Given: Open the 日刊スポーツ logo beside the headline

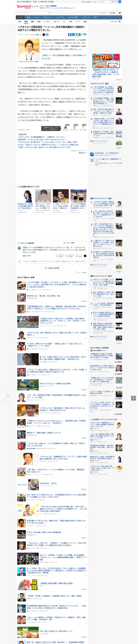Looking at the screenshot, I should coord(77,35).
